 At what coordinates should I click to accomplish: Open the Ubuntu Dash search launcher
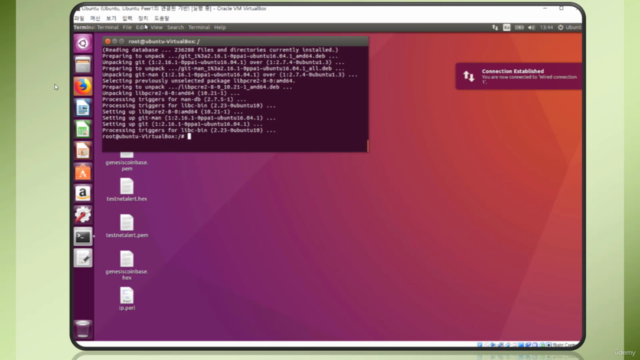pos(83,43)
